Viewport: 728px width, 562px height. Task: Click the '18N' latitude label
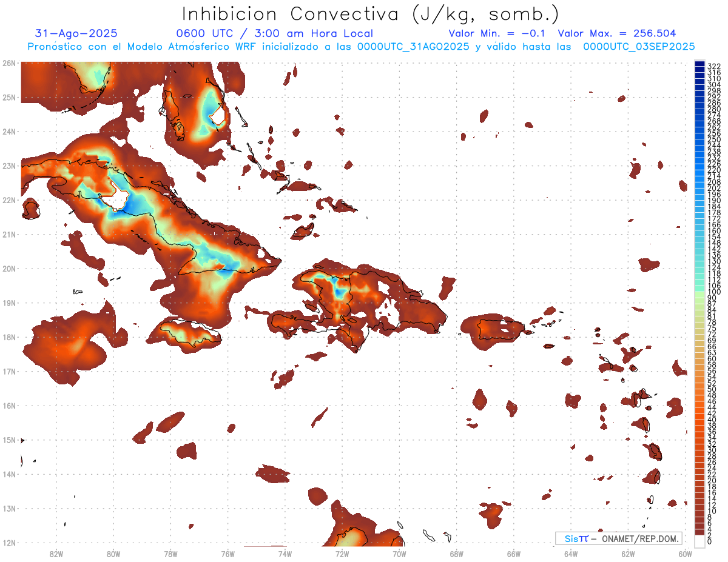(x=8, y=337)
